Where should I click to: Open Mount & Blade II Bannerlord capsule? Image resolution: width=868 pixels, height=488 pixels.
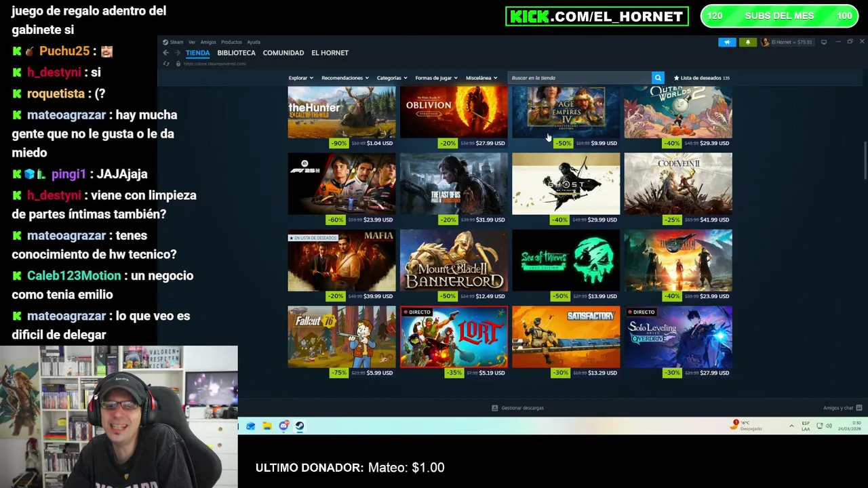click(454, 260)
